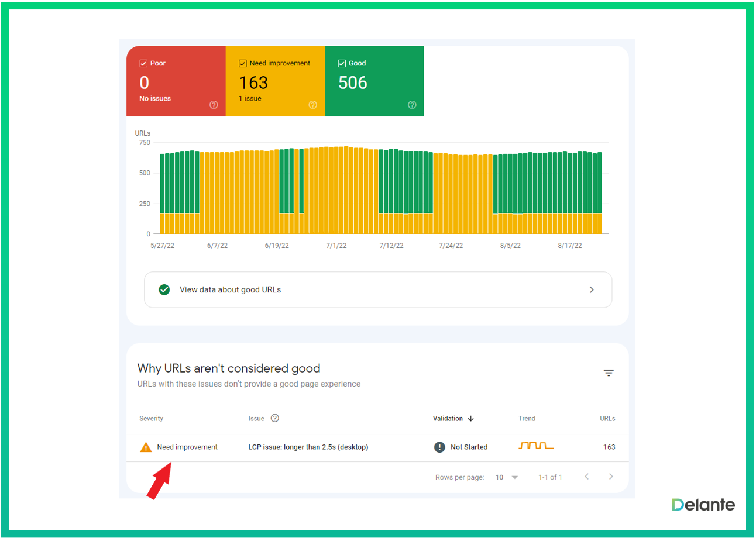Click help icon on Good card
This screenshot has height=538, width=756.
(412, 105)
